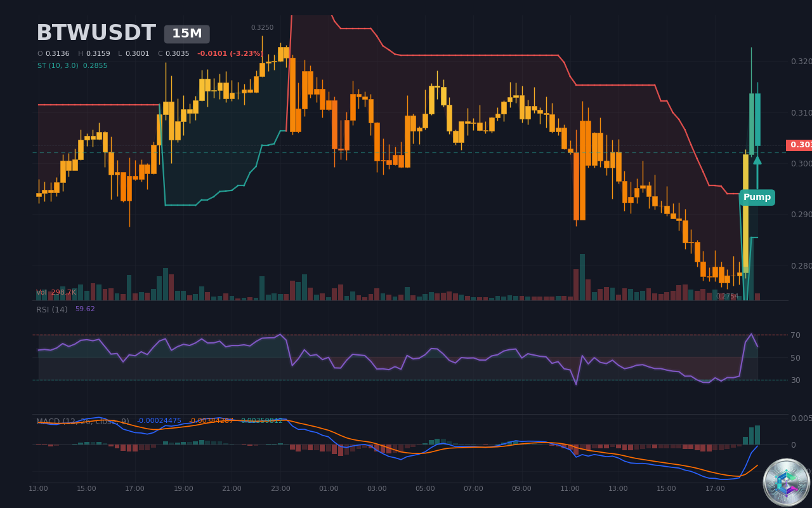Click the 0.3250 high price marker

[262, 28]
